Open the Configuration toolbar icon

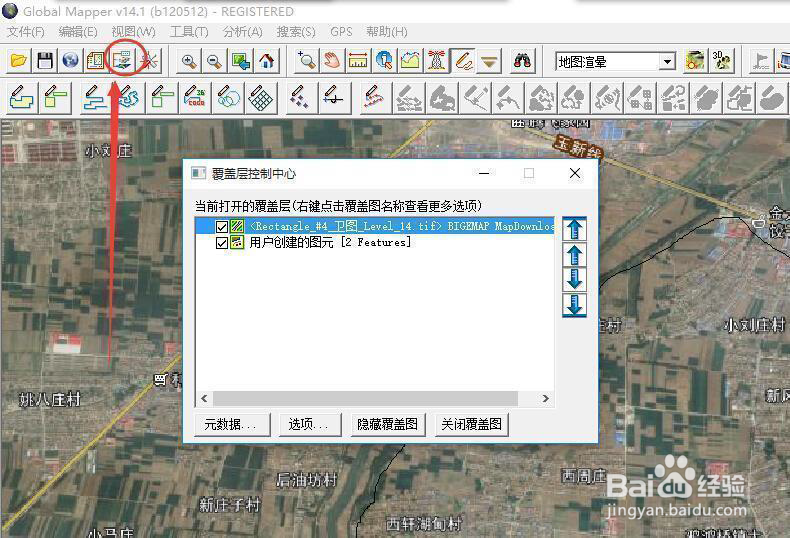[x=96, y=61]
